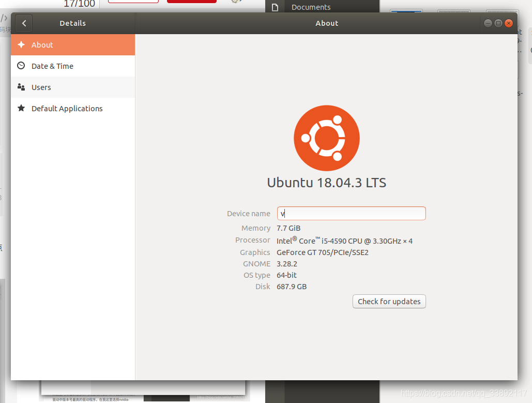Click inside the Device name text field
Screen dimensions: 532x403
coord(351,213)
